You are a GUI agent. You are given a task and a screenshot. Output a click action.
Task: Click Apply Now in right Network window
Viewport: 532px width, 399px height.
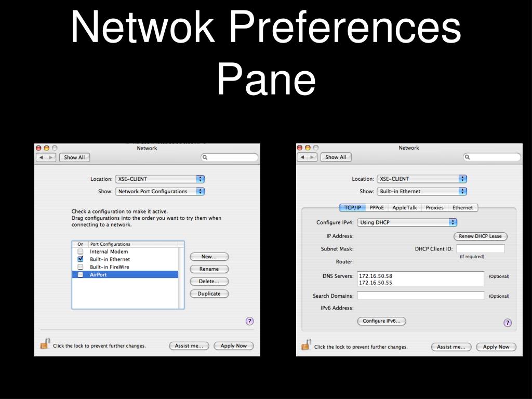(x=496, y=347)
